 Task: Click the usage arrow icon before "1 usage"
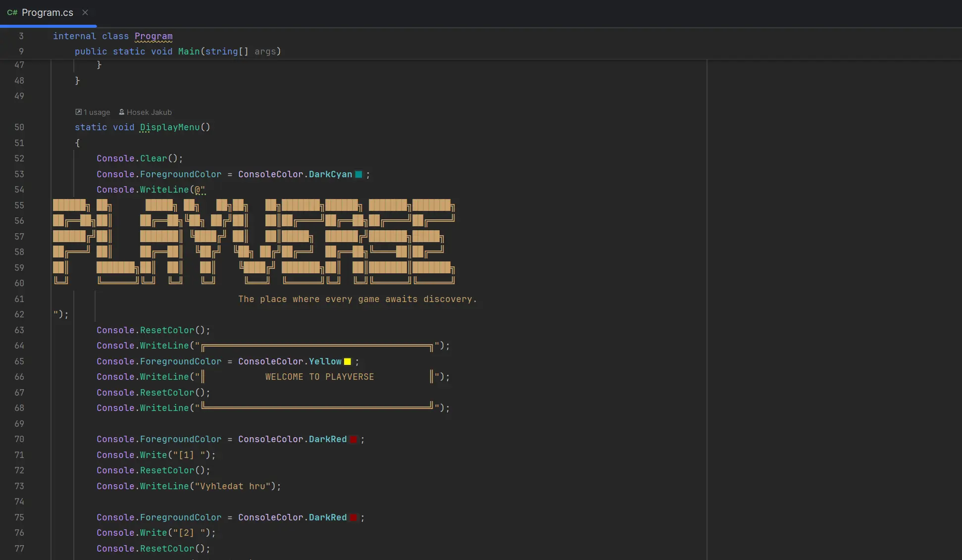[78, 112]
